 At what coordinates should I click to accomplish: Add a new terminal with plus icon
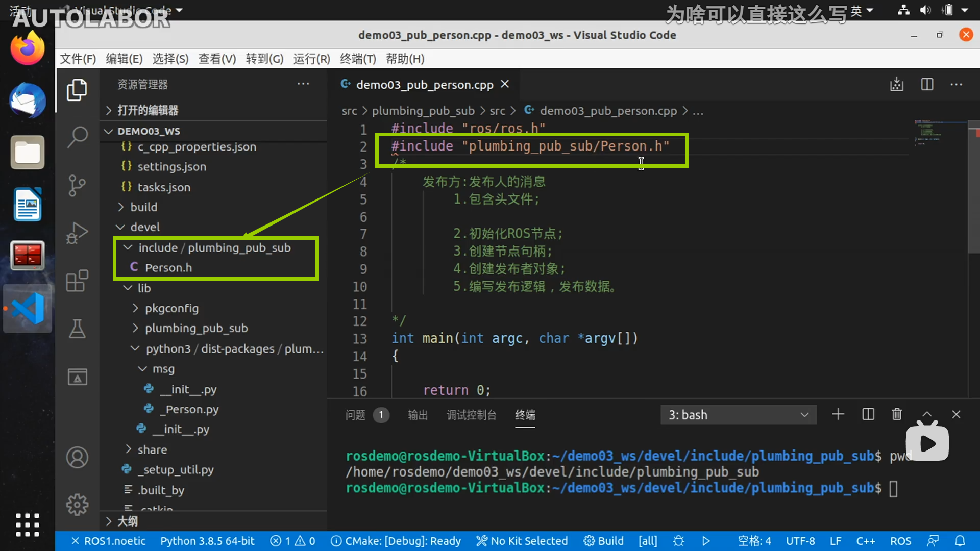(838, 414)
